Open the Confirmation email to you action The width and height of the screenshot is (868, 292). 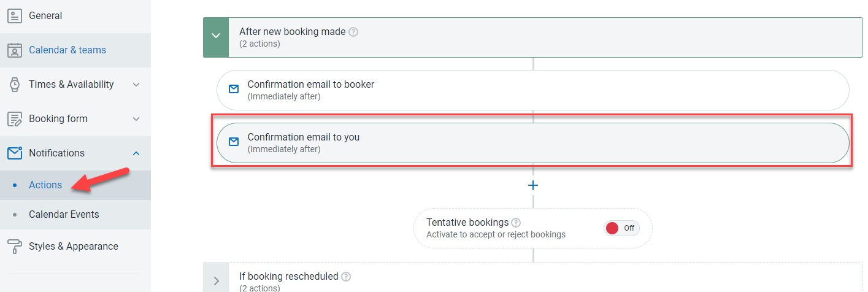(533, 143)
